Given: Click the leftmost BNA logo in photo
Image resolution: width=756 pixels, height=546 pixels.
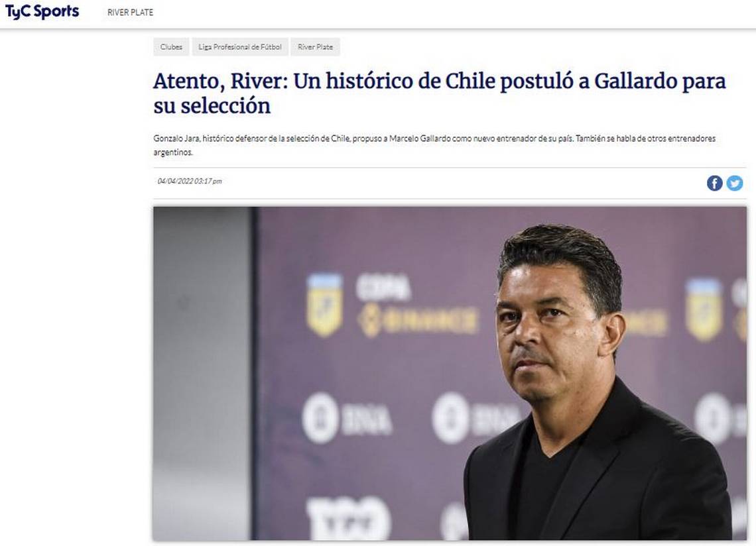Looking at the screenshot, I should point(347,418).
